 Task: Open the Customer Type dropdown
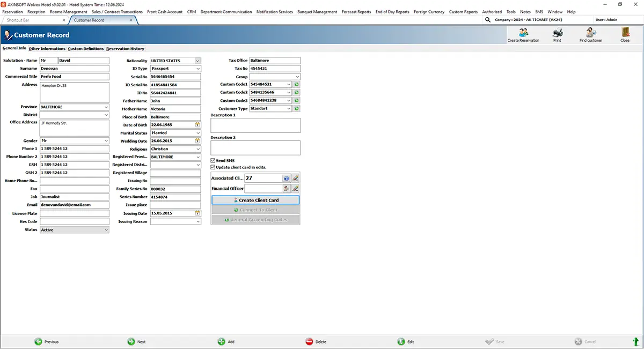click(289, 109)
